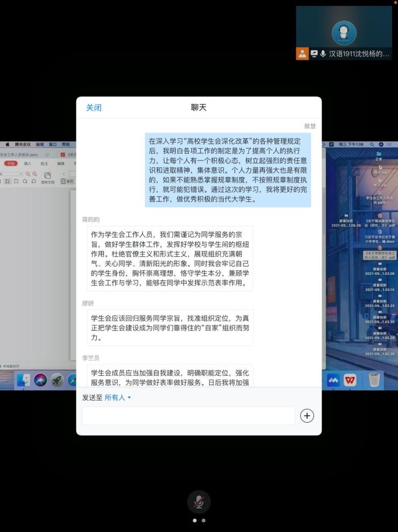Screen dimensions: 398x532
Task: Tap the plus icon beside the message box
Action: click(x=307, y=416)
